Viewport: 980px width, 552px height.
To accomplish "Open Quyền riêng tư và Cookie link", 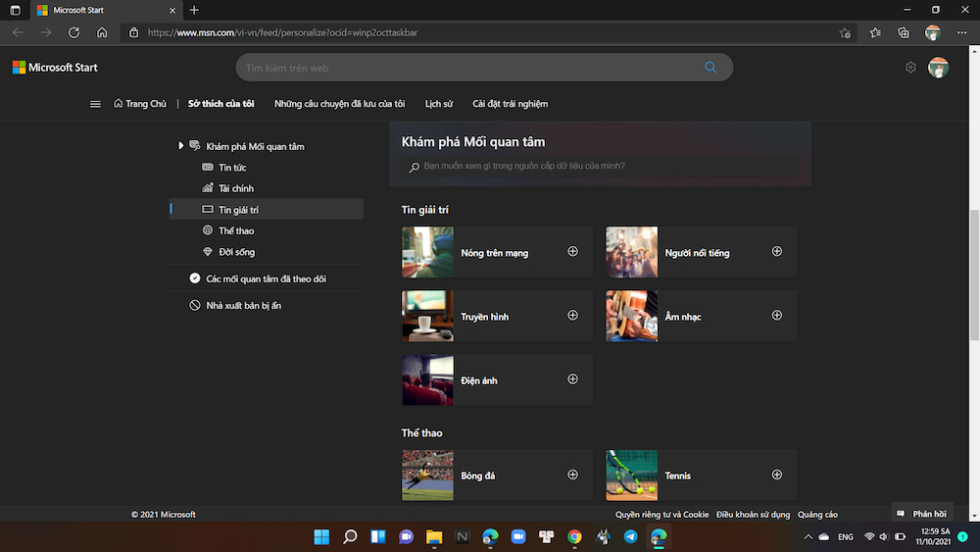I will [661, 515].
